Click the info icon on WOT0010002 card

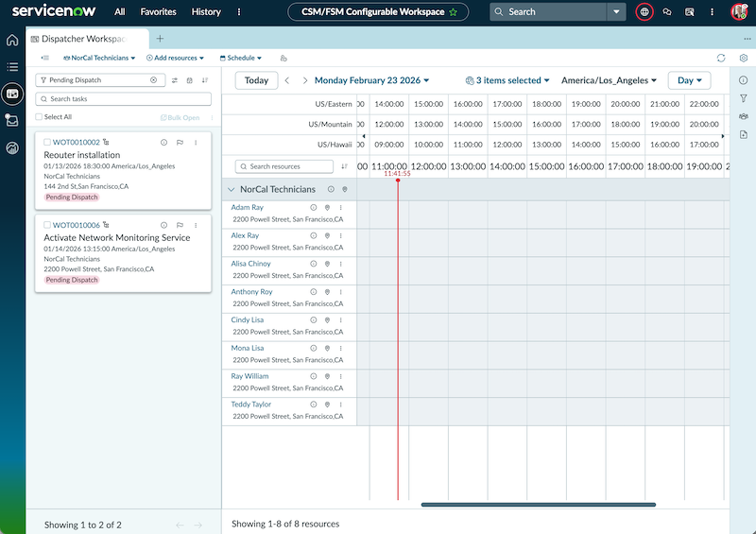(x=163, y=143)
